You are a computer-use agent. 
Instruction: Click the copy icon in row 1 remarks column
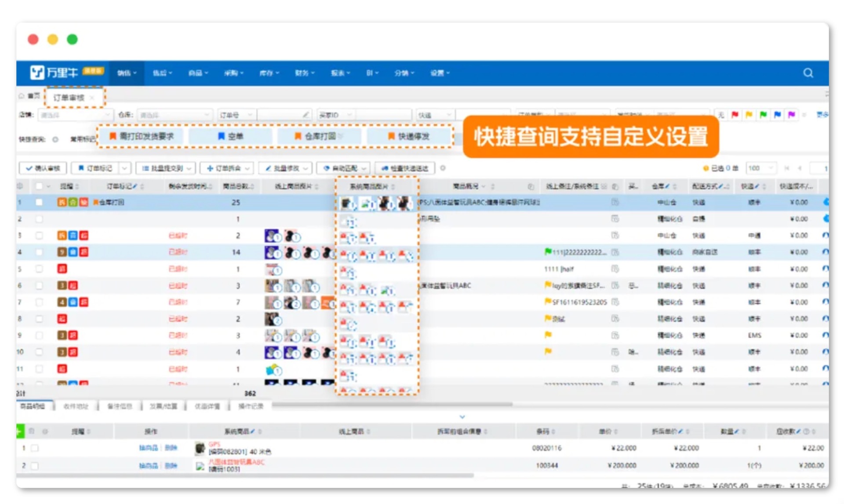click(x=615, y=202)
